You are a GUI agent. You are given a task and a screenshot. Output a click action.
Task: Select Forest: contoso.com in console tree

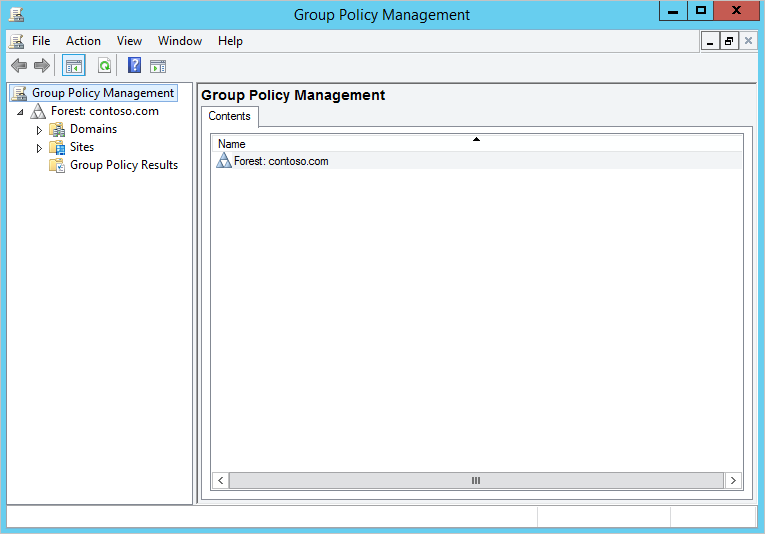tap(105, 111)
